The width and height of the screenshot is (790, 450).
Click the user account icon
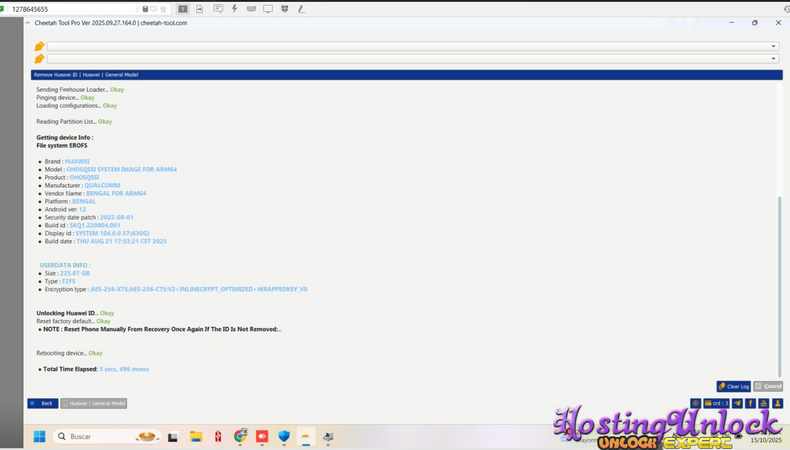tap(777, 403)
